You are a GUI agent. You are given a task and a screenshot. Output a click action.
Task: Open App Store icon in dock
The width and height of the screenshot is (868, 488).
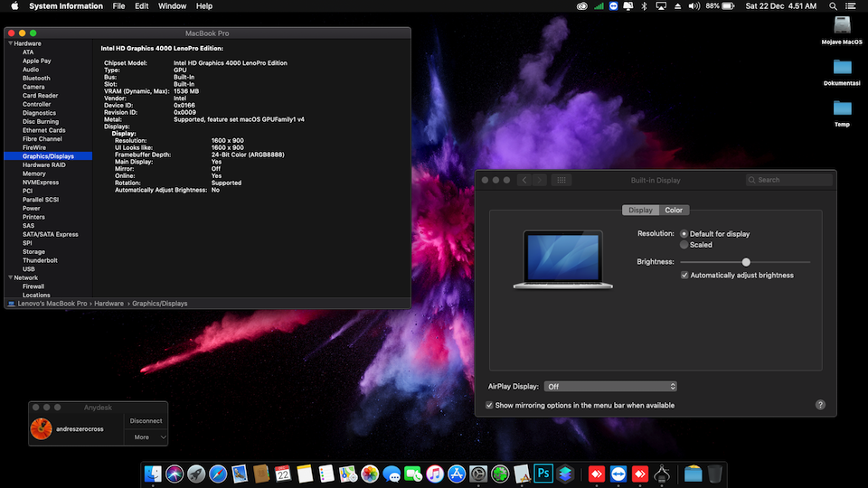coord(457,474)
